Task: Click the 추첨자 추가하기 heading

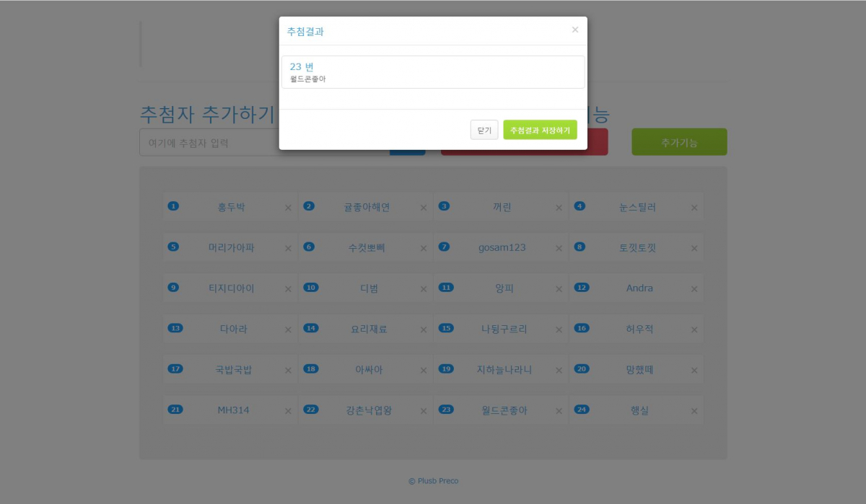Action: [x=207, y=114]
